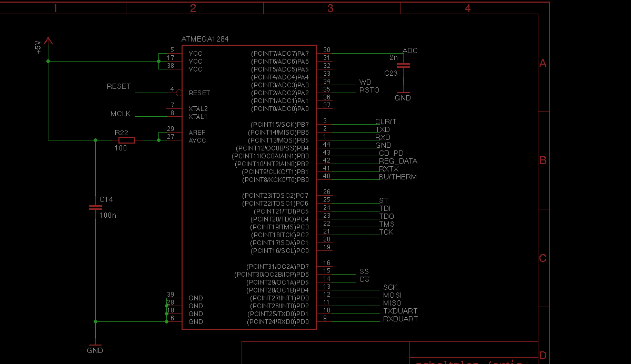Click the TXD net label on pin 2
The height and width of the screenshot is (364, 631).
click(x=383, y=129)
